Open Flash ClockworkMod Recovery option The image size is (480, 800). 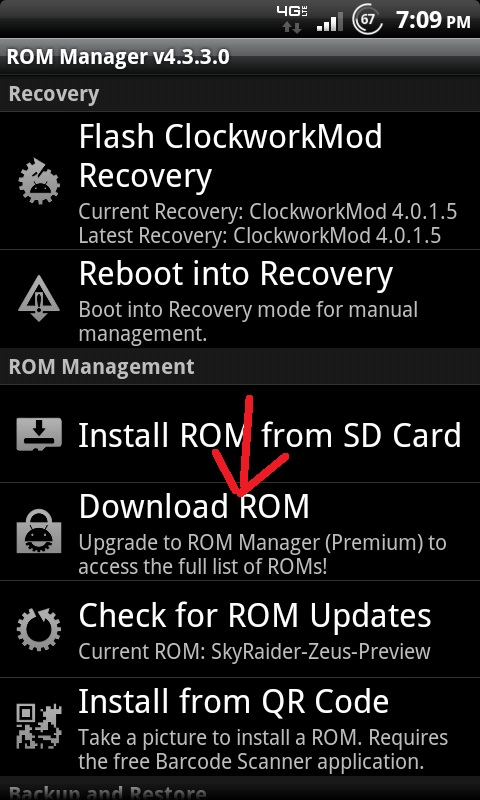[240, 181]
